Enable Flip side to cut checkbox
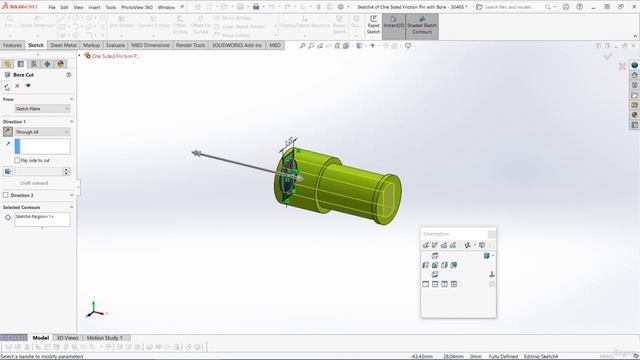This screenshot has height=360, width=640. 17,160
